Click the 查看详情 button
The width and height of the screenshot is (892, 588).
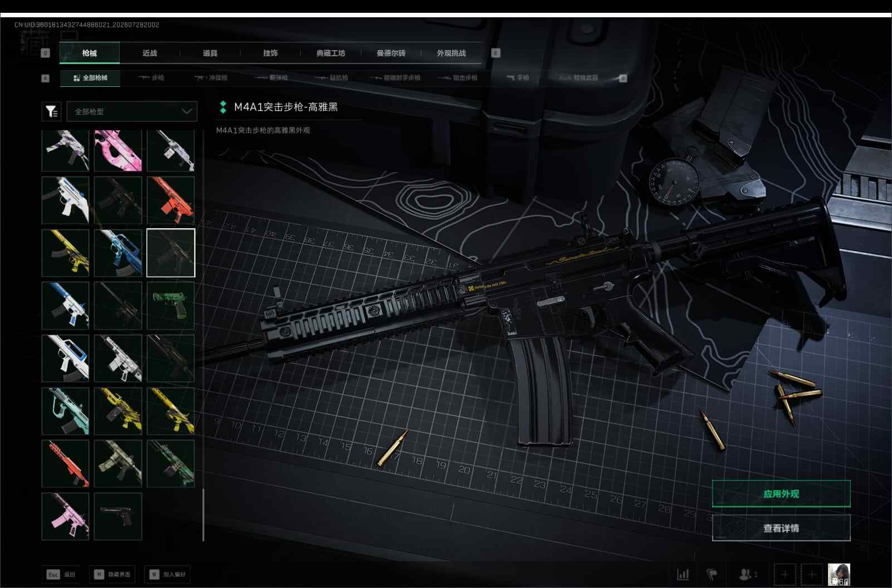(781, 528)
